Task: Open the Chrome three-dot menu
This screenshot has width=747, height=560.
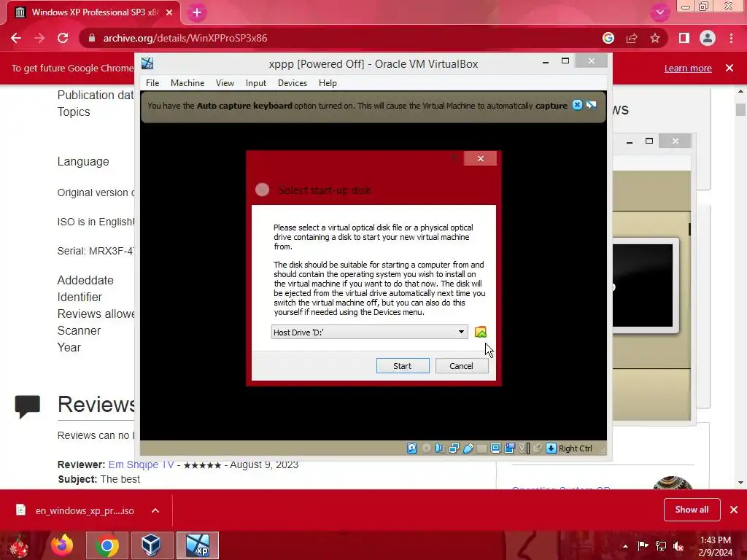Action: pos(731,38)
